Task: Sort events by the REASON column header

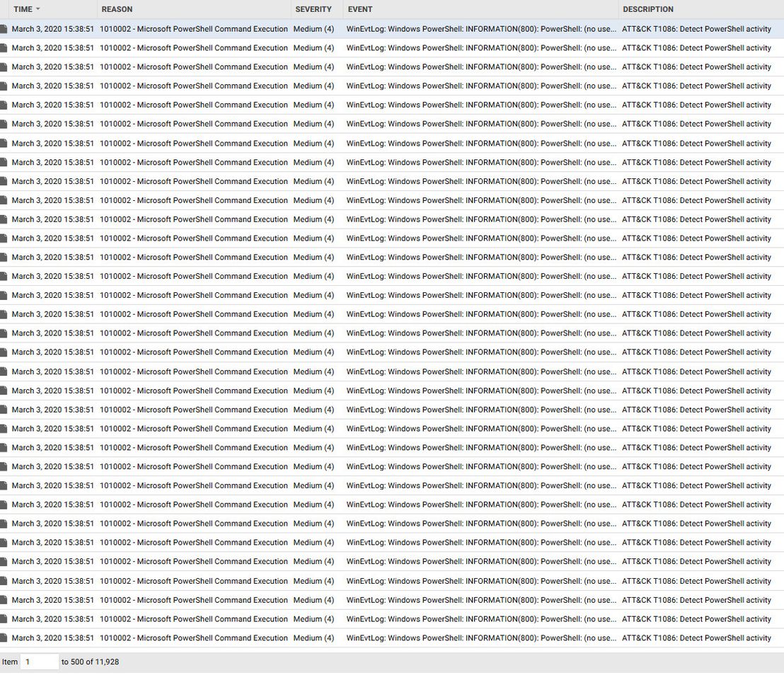Action: 117,9
